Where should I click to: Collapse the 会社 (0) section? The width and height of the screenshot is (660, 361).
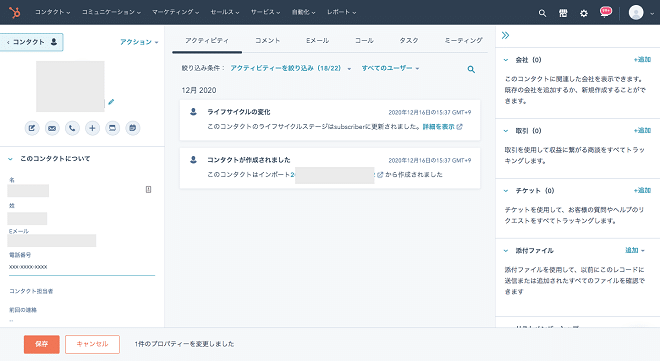pyautogui.click(x=506, y=60)
